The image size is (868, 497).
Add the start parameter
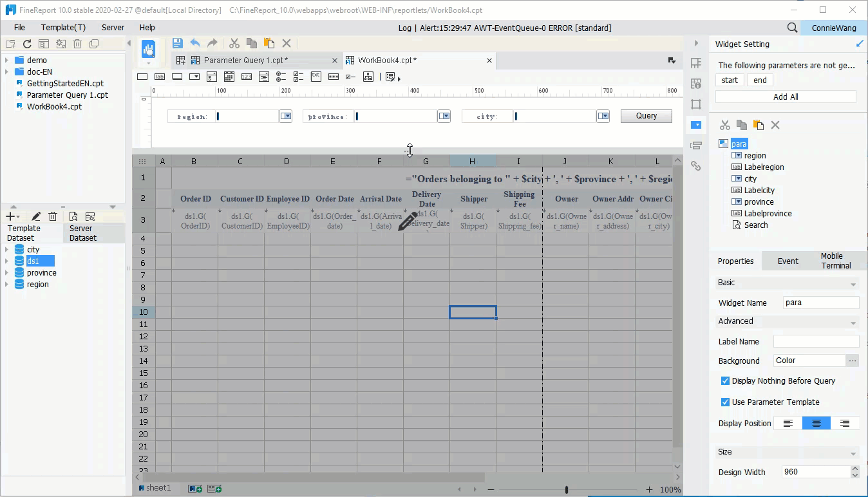point(730,80)
